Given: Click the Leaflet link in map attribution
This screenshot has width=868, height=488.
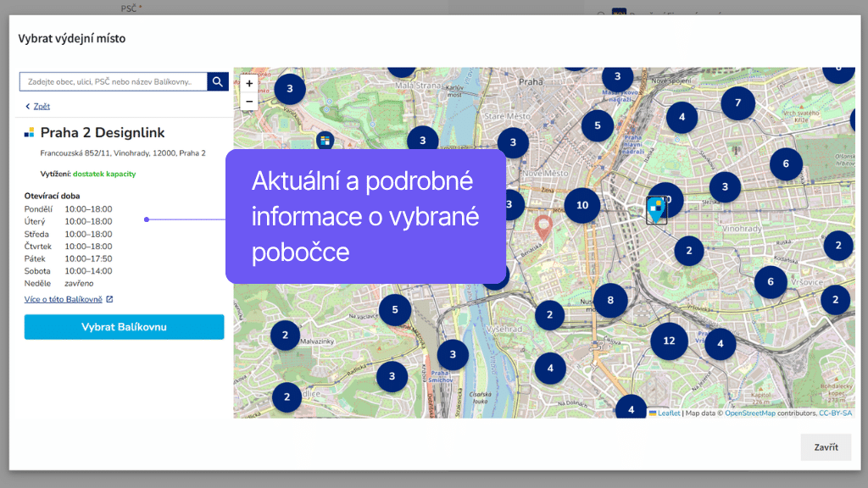Looking at the screenshot, I should pos(670,413).
